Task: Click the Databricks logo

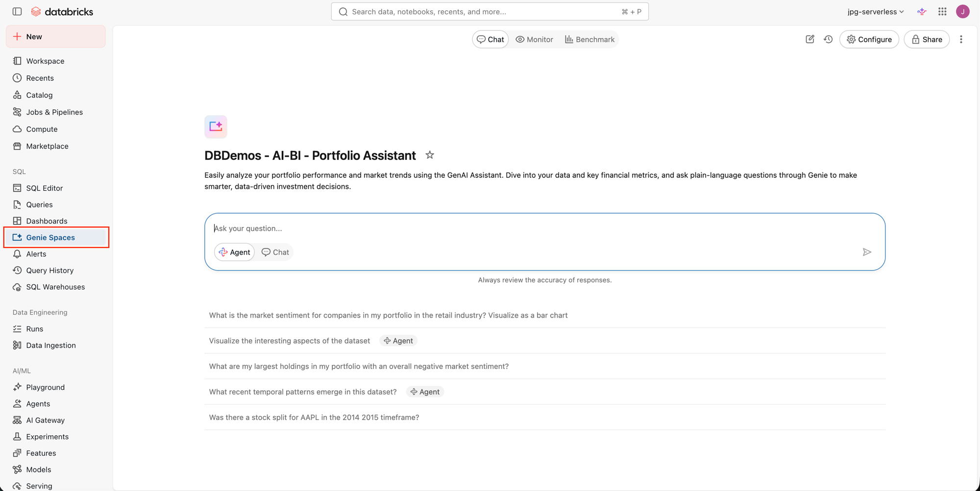Action: pyautogui.click(x=62, y=12)
